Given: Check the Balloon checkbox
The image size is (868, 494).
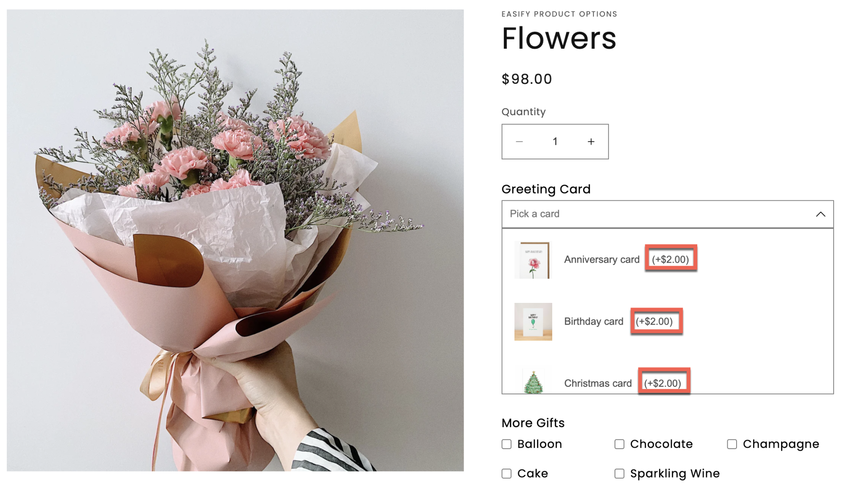Looking at the screenshot, I should pos(506,444).
